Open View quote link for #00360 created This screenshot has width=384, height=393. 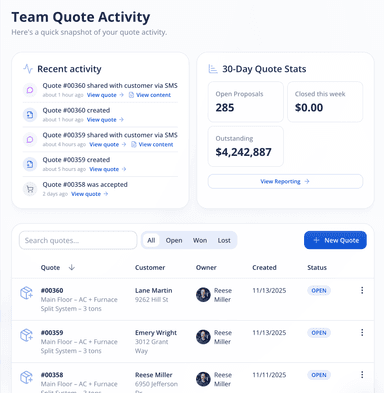[x=105, y=120]
